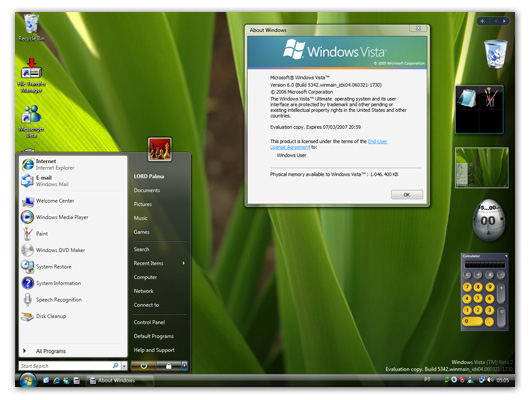Click the Messenger tray icon
The width and height of the screenshot is (530, 400).
click(470, 380)
